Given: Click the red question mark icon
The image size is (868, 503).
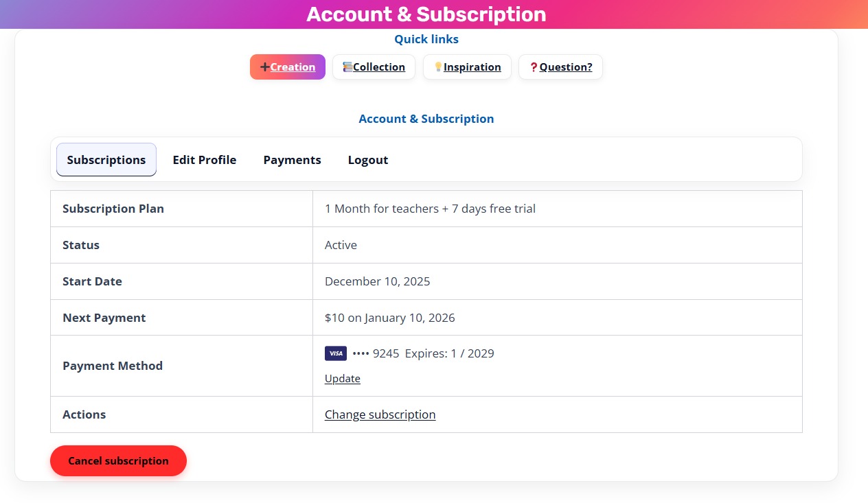Looking at the screenshot, I should (534, 67).
